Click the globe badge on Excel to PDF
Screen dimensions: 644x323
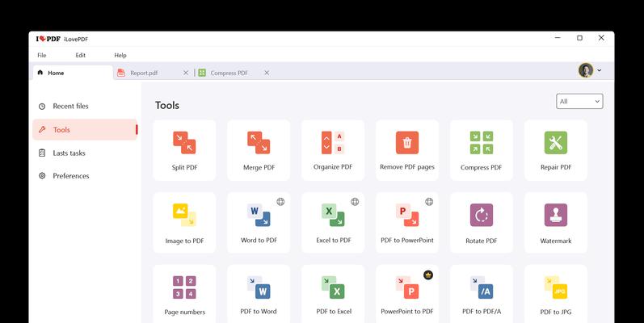[355, 202]
